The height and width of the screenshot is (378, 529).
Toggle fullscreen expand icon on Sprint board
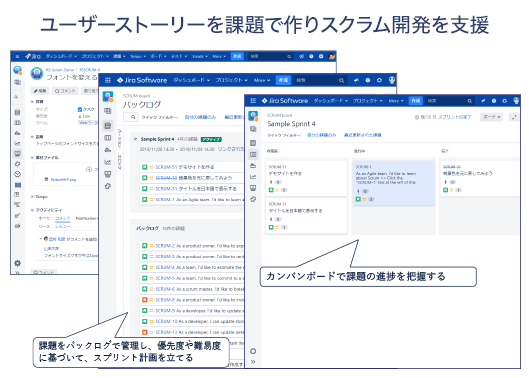click(514, 117)
